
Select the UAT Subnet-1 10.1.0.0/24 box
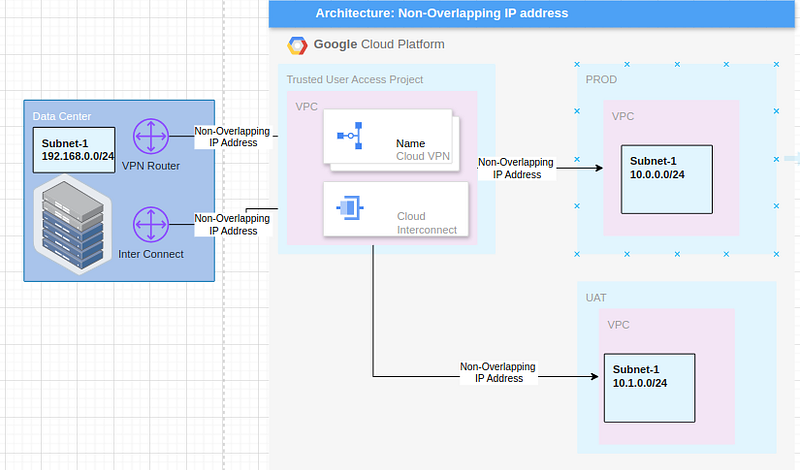[649, 388]
